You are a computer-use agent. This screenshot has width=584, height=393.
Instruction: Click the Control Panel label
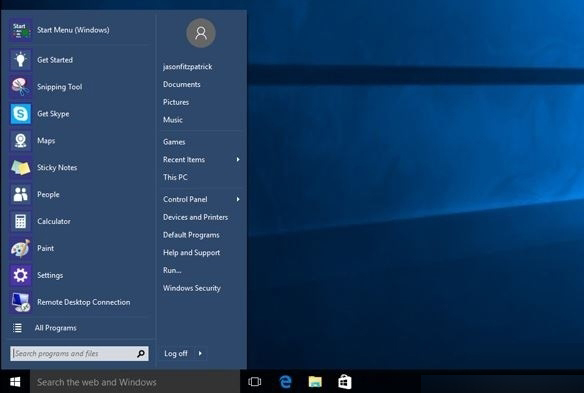[x=185, y=199]
